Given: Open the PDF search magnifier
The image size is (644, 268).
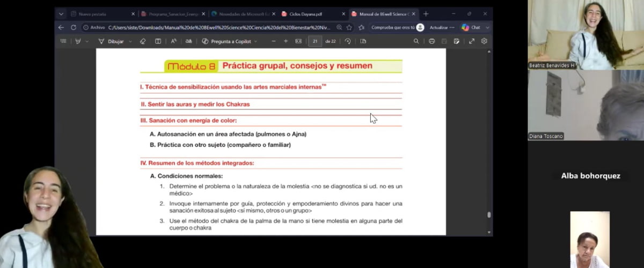Looking at the screenshot, I should [416, 41].
